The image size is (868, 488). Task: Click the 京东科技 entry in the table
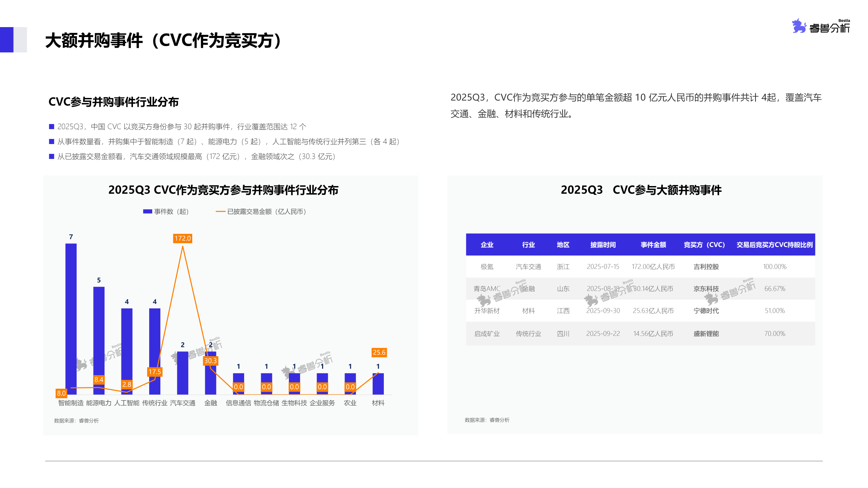click(x=705, y=289)
